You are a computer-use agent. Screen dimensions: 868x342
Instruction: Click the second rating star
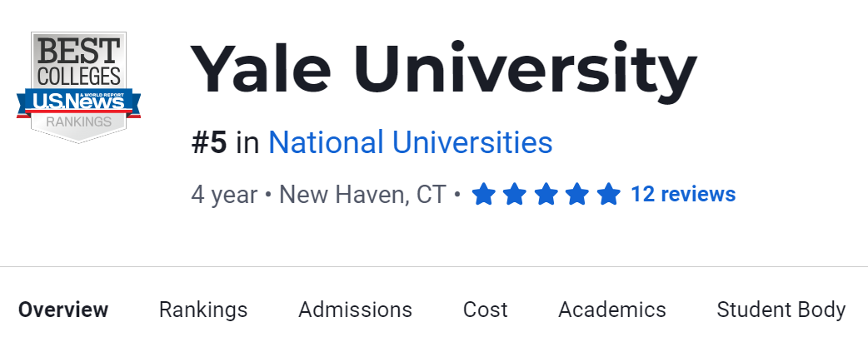pos(515,195)
